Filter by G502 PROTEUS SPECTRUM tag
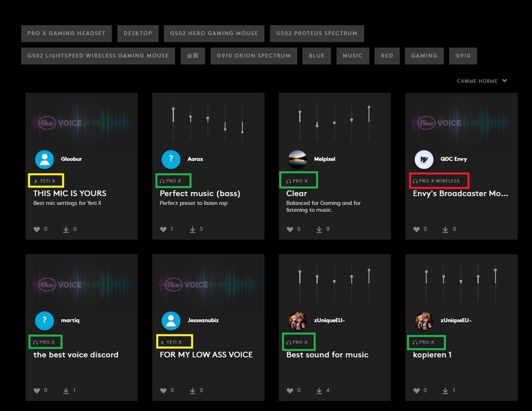Screen dimensions: 532x411 [x=317, y=33]
